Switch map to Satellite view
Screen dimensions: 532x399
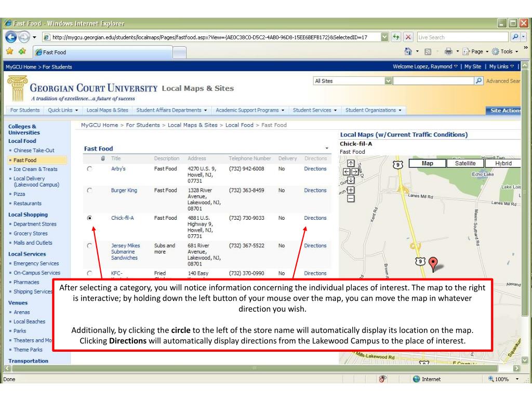click(x=465, y=163)
